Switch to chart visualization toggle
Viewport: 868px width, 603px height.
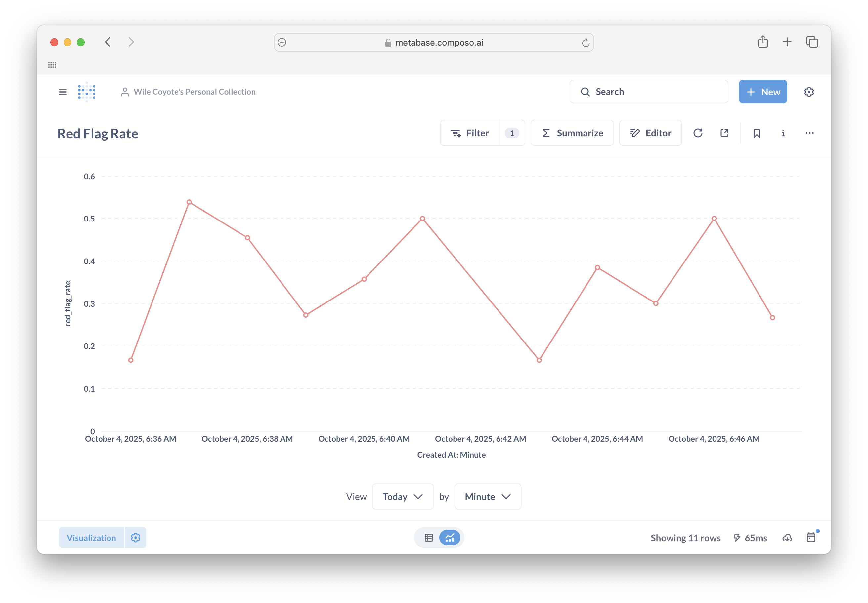point(450,538)
